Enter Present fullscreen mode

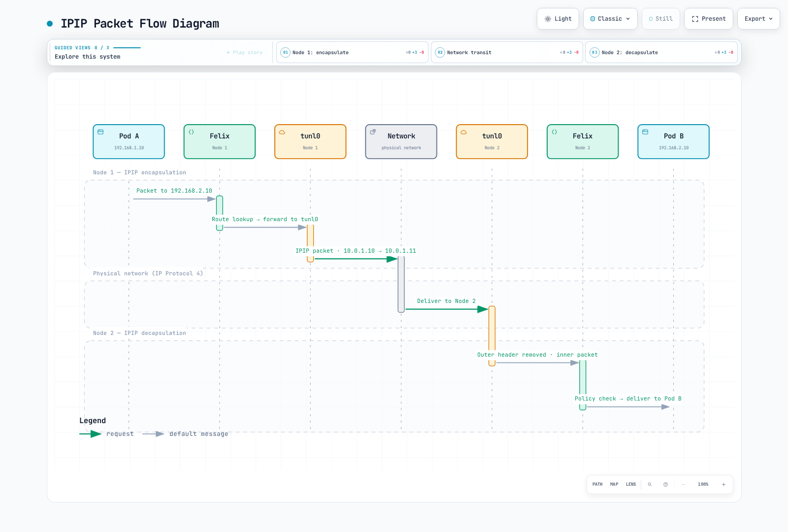pyautogui.click(x=708, y=19)
